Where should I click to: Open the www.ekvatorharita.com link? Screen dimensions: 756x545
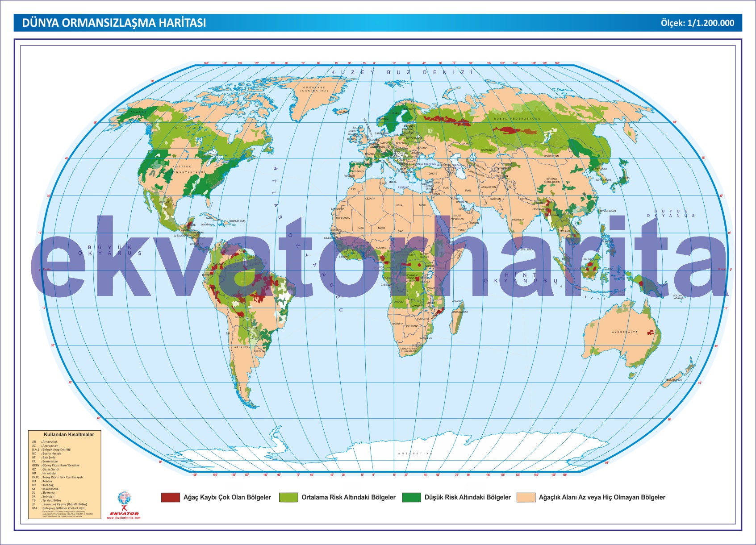[x=124, y=518]
